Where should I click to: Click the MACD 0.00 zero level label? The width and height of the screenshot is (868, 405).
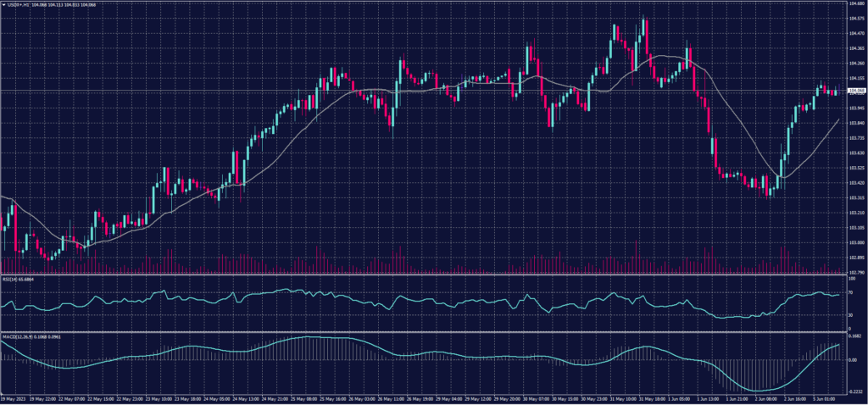(x=852, y=359)
